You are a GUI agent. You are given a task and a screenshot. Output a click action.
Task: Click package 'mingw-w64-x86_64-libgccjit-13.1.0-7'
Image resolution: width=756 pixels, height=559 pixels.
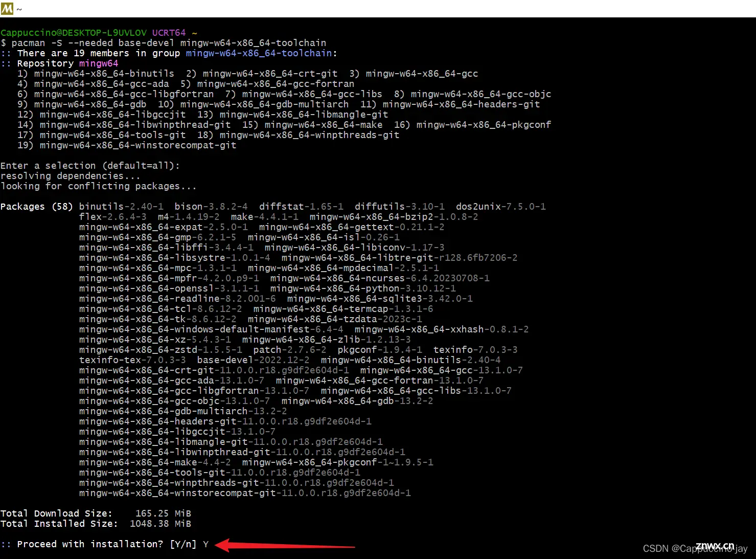(x=177, y=432)
